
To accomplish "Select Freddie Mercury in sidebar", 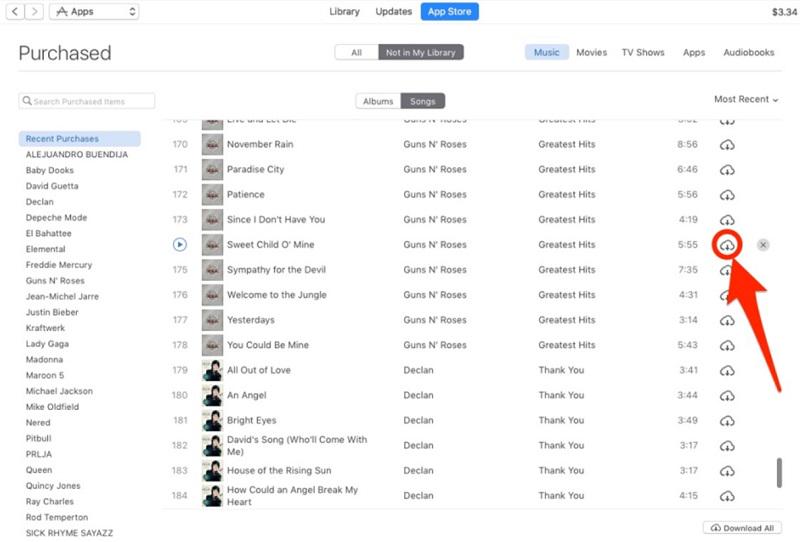I will click(x=59, y=264).
